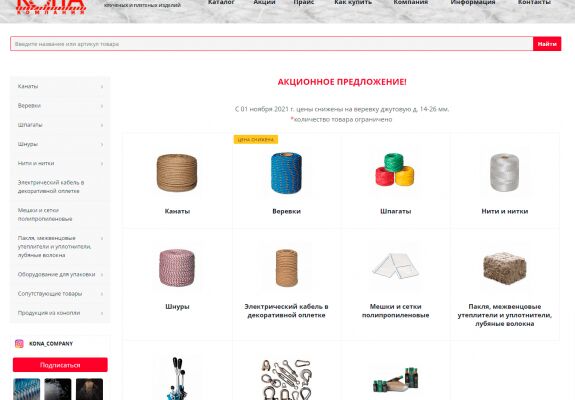Click the tow fiber bale image

pos(505,268)
